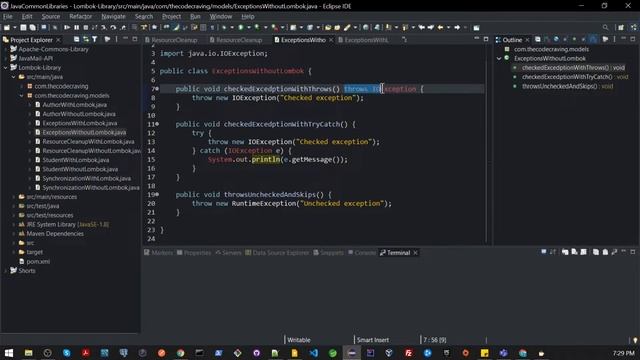Collapse the Lombok-Library project

(x=6, y=68)
